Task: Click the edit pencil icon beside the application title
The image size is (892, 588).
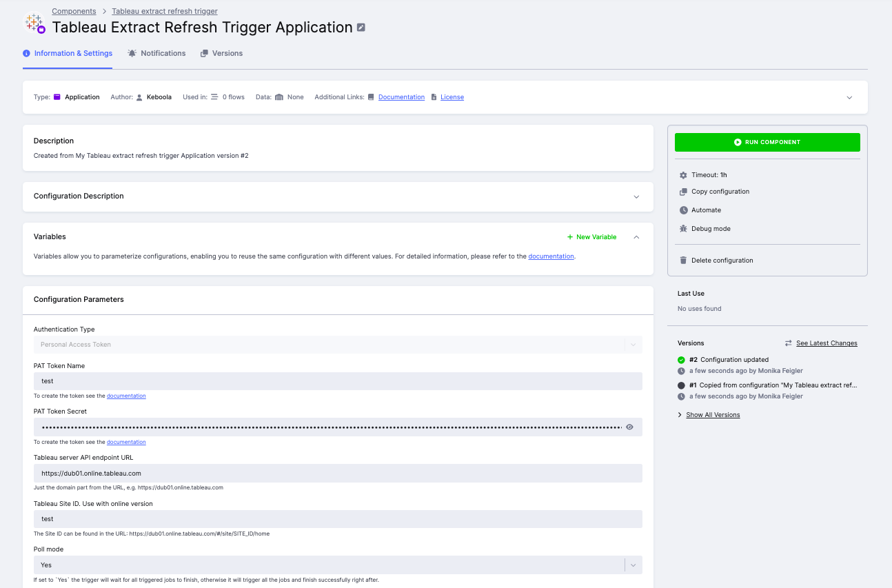Action: (x=361, y=27)
